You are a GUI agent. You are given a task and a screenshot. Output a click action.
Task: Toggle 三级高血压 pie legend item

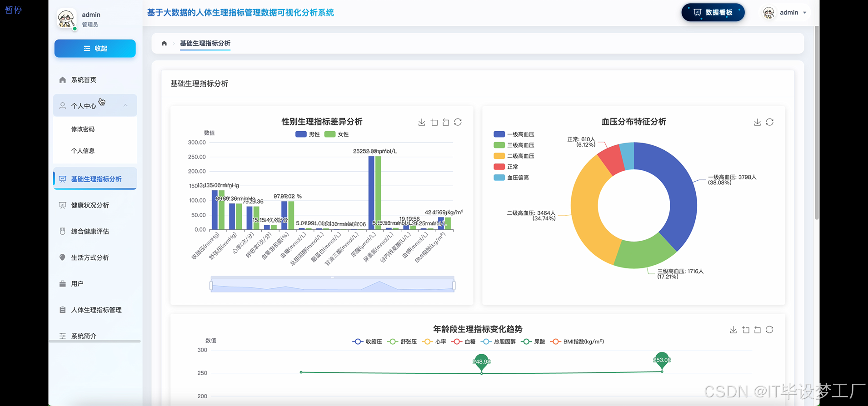(514, 145)
